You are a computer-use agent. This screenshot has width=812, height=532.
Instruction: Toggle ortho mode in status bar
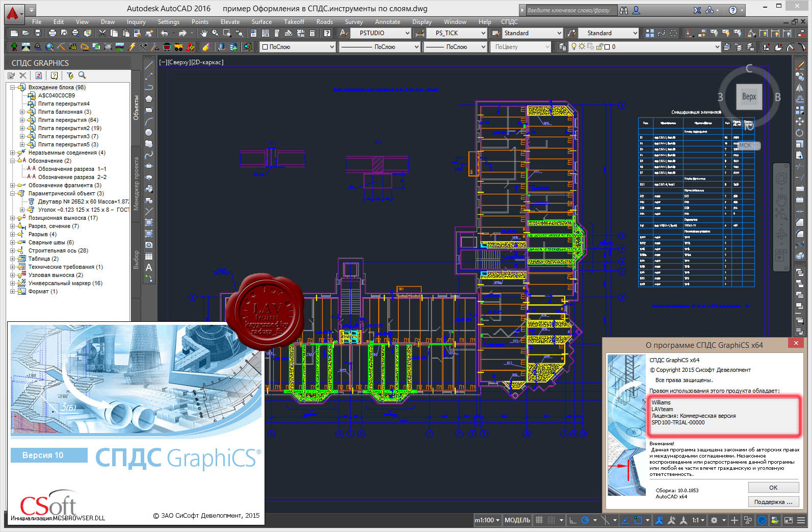pyautogui.click(x=572, y=520)
